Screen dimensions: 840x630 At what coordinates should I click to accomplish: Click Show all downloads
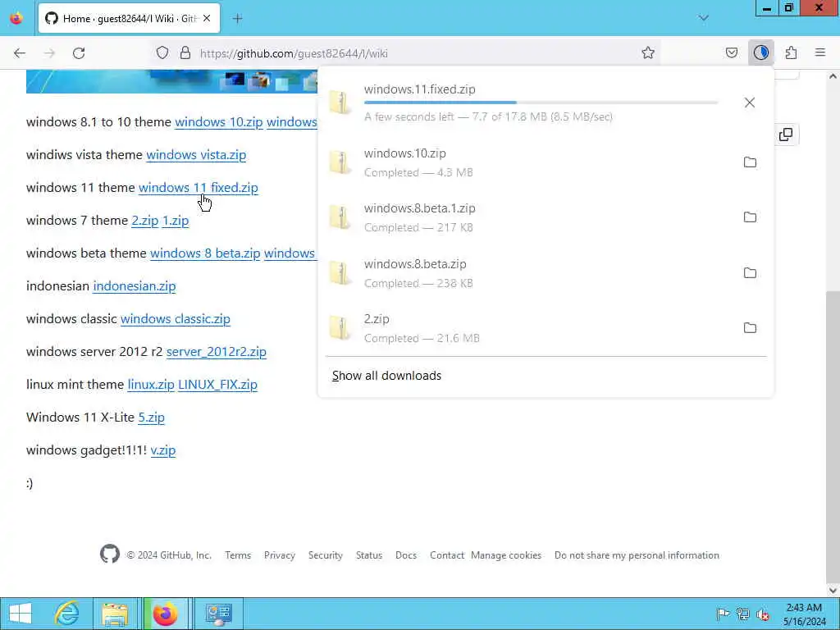coord(386,376)
